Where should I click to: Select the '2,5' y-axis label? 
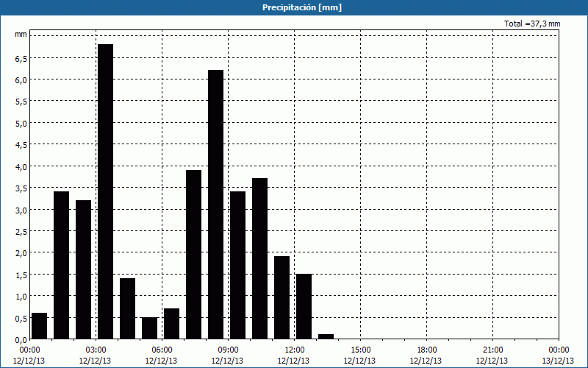21,232
